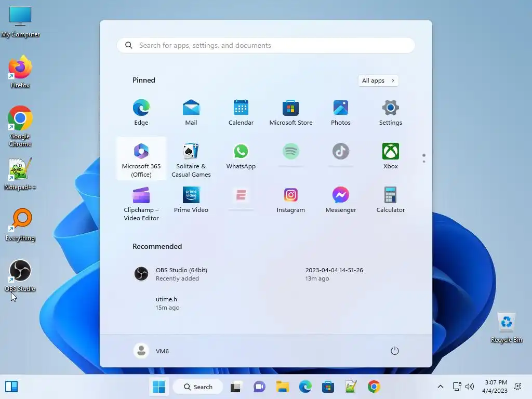Open the Chat icon on taskbar
This screenshot has width=532, height=399.
coord(259,387)
